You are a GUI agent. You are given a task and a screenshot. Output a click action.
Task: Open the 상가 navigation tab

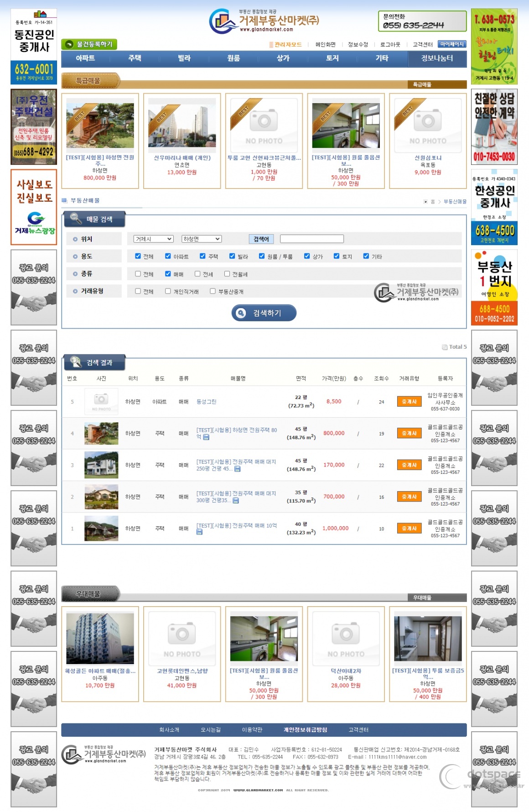283,58
